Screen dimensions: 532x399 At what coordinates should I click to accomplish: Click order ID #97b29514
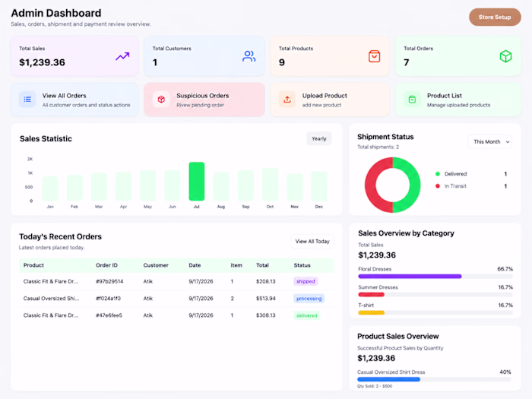tap(109, 281)
